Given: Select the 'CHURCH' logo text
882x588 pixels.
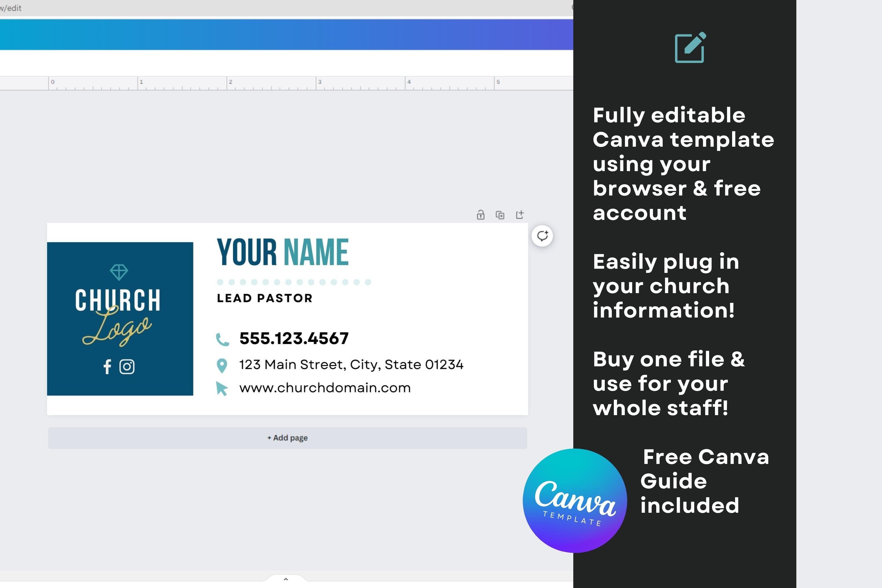Looking at the screenshot, I should pyautogui.click(x=118, y=300).
